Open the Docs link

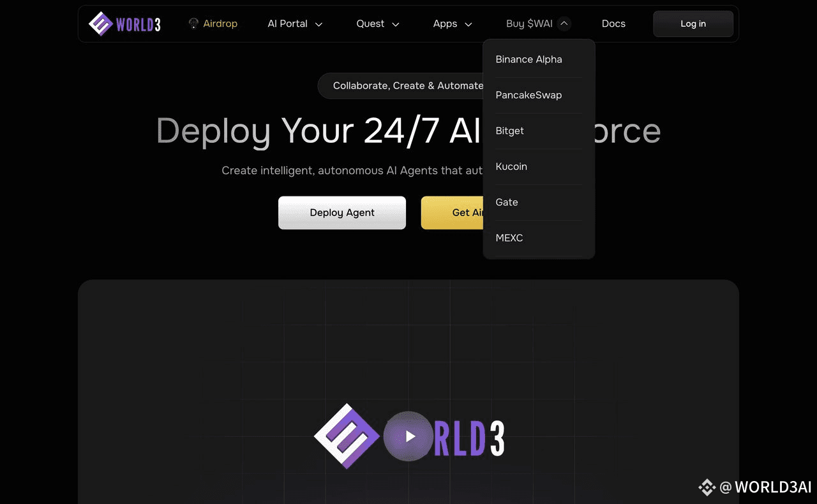click(x=613, y=24)
